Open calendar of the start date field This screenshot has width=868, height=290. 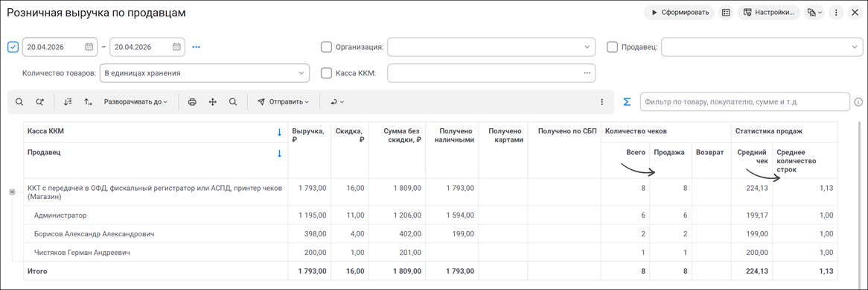[x=89, y=47]
